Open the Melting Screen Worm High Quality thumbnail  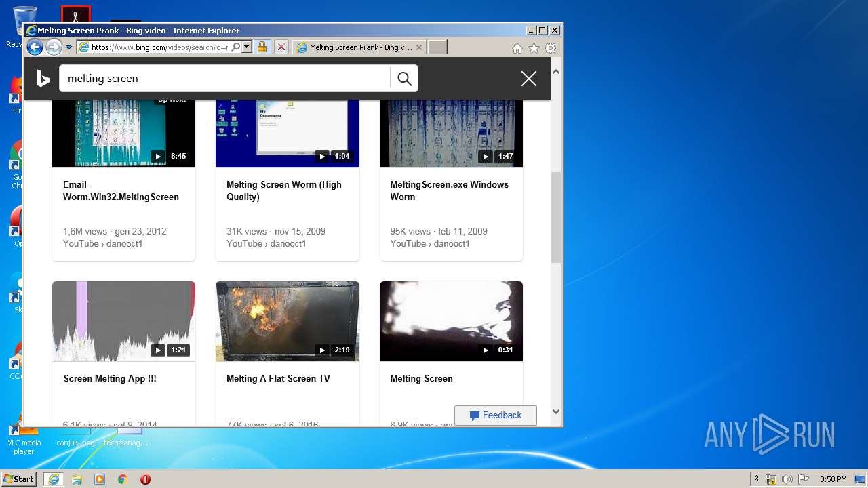tap(288, 134)
